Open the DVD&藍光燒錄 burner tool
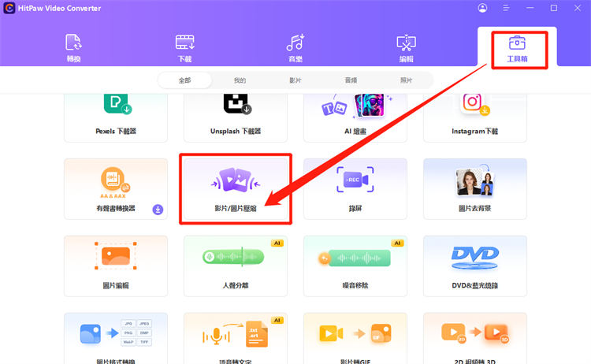Screen dimensions: 591x364 click(x=475, y=266)
